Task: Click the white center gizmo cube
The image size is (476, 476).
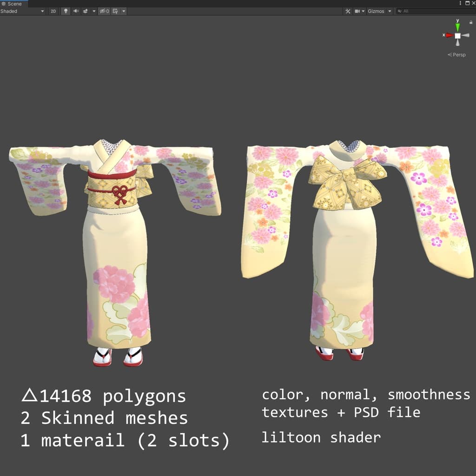Action: [457, 36]
